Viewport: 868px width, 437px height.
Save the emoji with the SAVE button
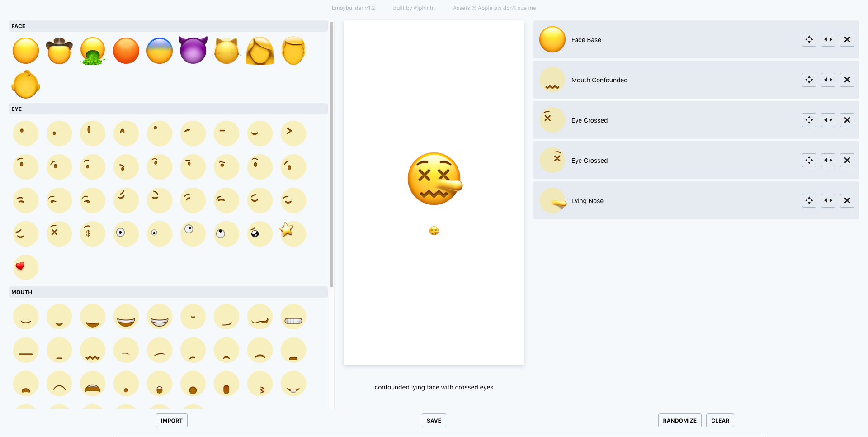click(434, 421)
